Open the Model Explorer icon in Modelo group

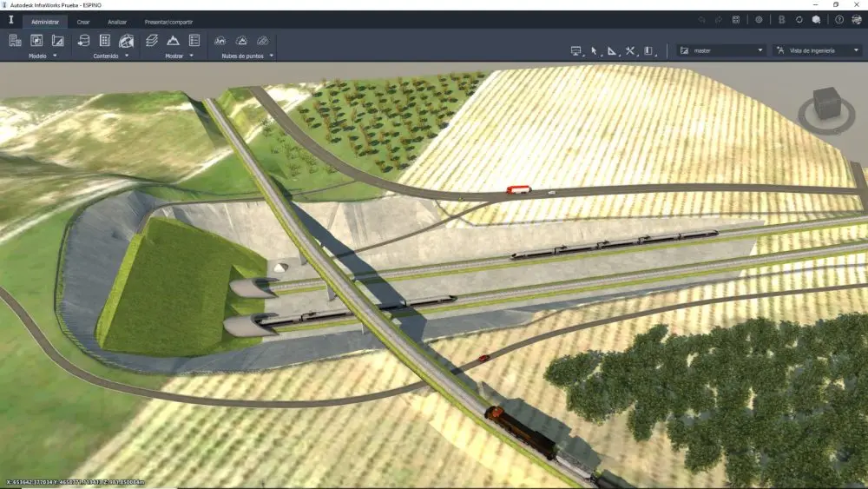[16, 40]
